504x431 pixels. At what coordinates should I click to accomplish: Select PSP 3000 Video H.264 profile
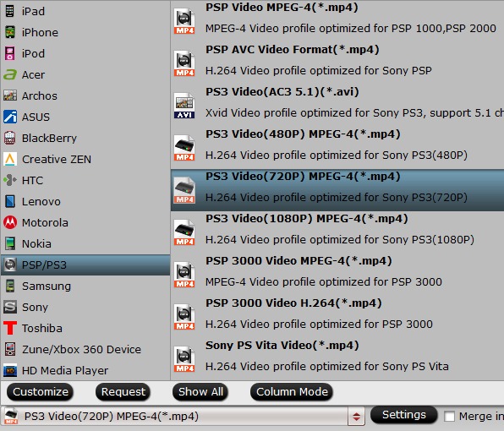click(337, 317)
